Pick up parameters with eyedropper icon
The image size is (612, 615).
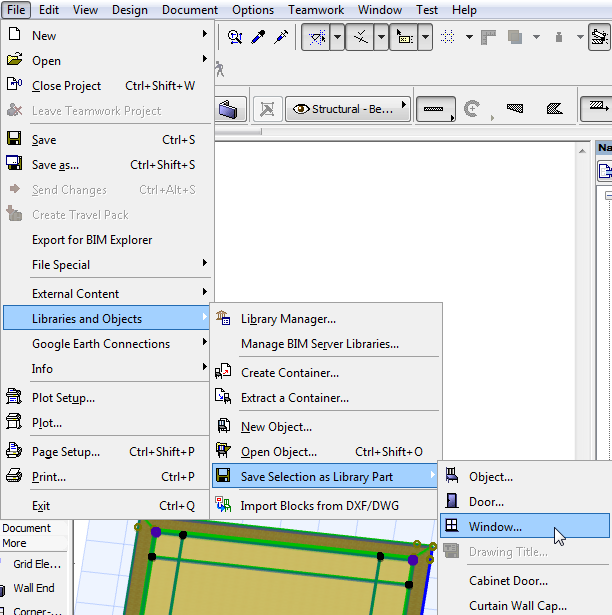pyautogui.click(x=258, y=37)
